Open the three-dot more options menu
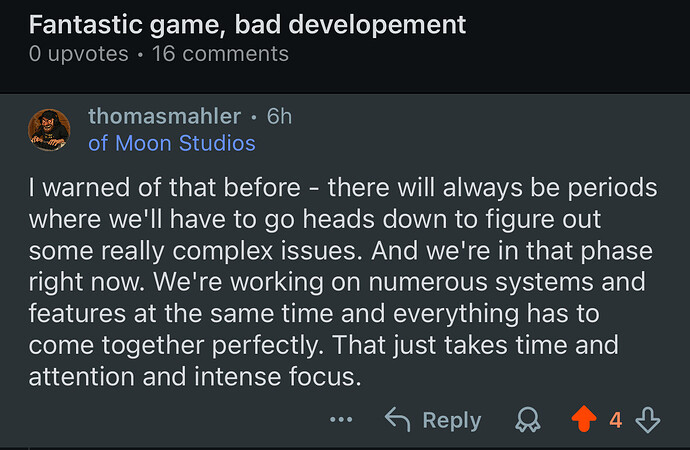This screenshot has height=450, width=690. pyautogui.click(x=341, y=420)
